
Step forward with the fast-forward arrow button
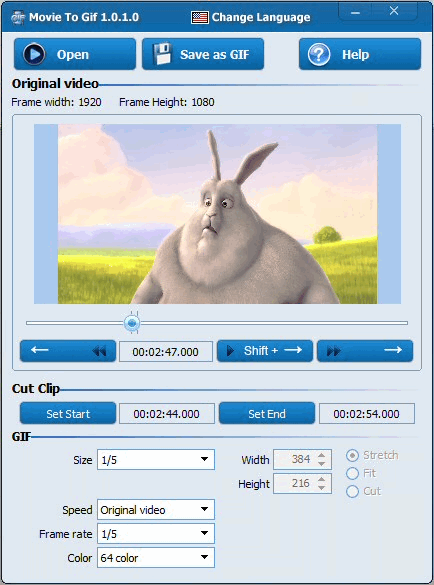tap(365, 351)
